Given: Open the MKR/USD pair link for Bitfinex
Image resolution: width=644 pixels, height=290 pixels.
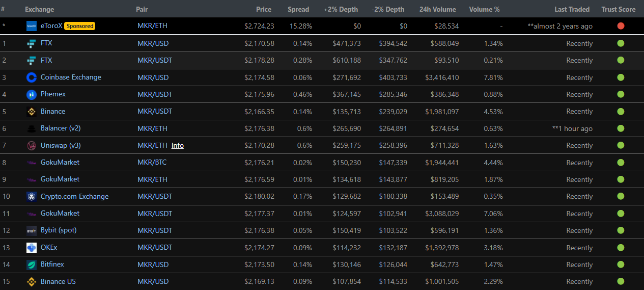Looking at the screenshot, I should [153, 265].
